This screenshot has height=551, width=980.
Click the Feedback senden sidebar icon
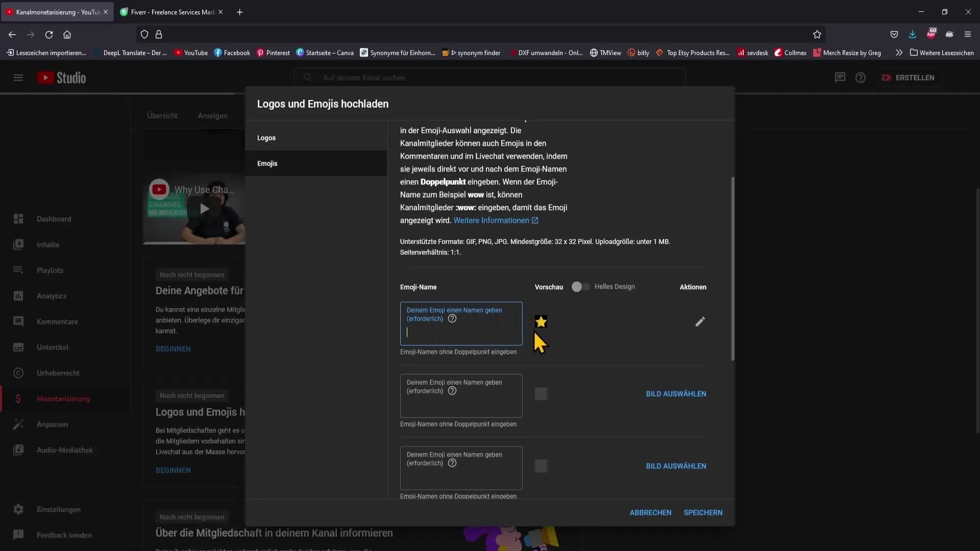(x=18, y=535)
